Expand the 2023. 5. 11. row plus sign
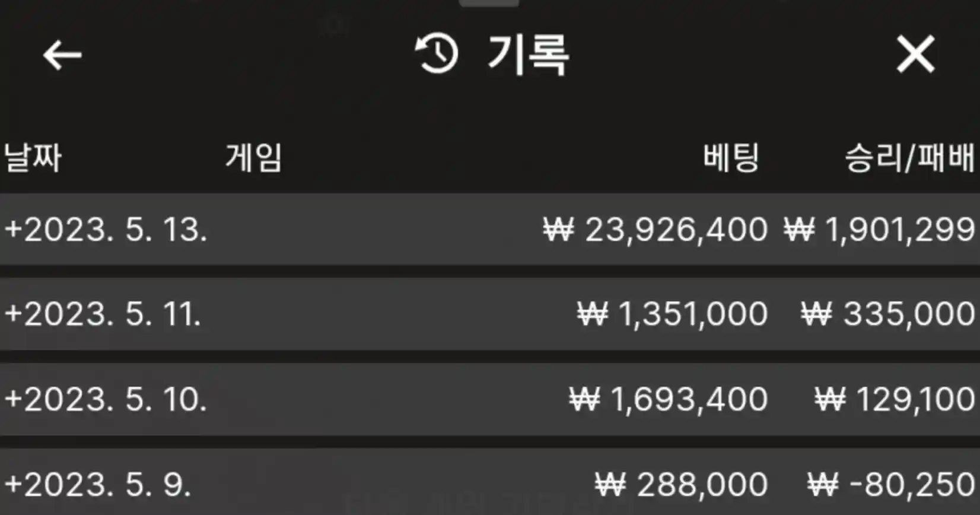The width and height of the screenshot is (980, 515). pos(13,314)
